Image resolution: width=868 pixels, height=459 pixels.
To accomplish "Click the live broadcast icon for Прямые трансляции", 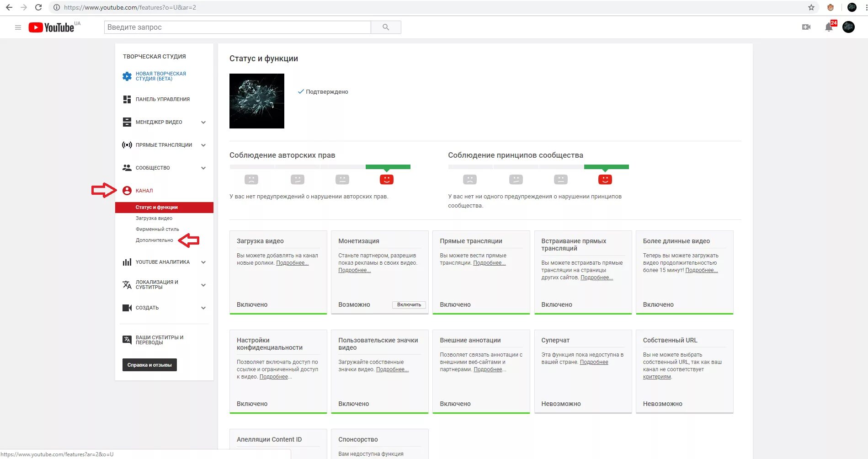I will (127, 145).
